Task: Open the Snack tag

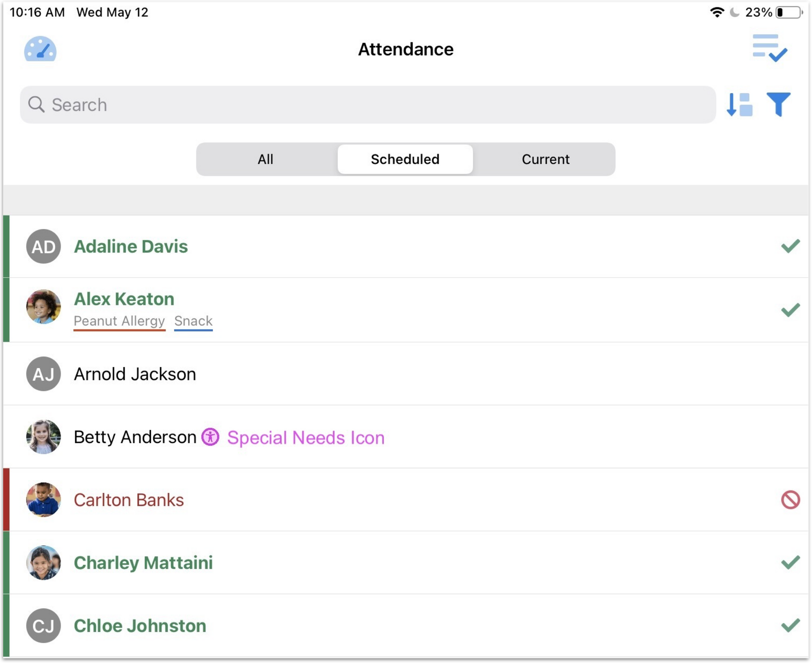Action: point(193,321)
